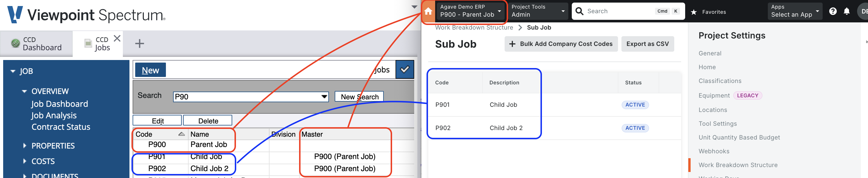The image size is (868, 178).
Task: Open General project settings
Action: [710, 53]
